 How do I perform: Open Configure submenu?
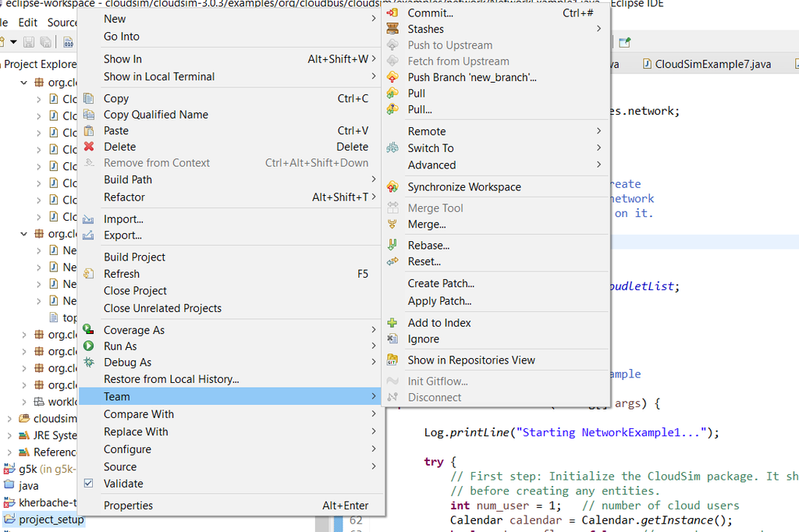(232, 449)
